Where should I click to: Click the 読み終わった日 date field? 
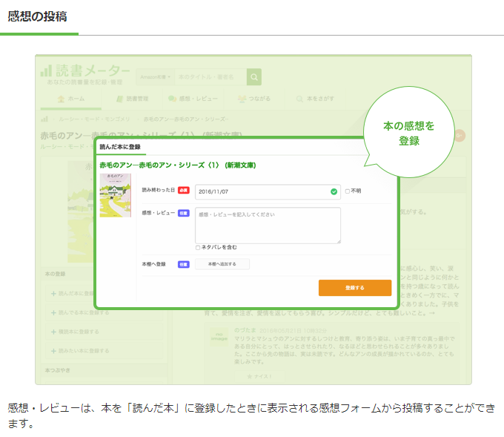pyautogui.click(x=268, y=192)
